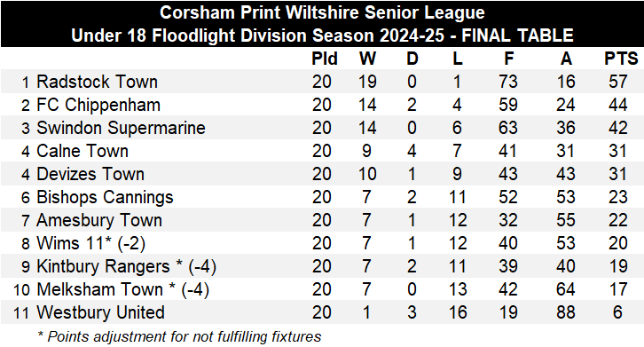Select the Wims 11* (-2) entry
The height and width of the screenshot is (347, 644).
tap(90, 243)
